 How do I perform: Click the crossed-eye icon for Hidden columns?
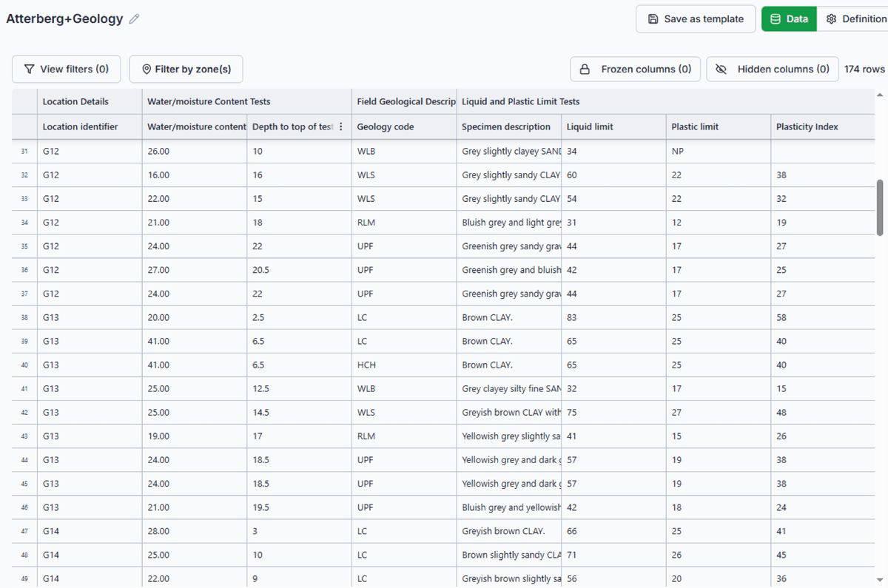tap(721, 69)
